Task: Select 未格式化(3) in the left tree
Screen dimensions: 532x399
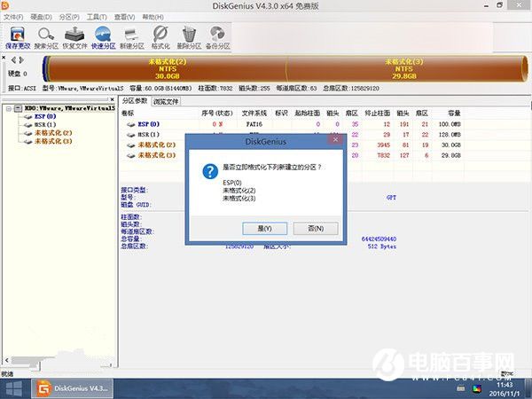Action: (53, 141)
